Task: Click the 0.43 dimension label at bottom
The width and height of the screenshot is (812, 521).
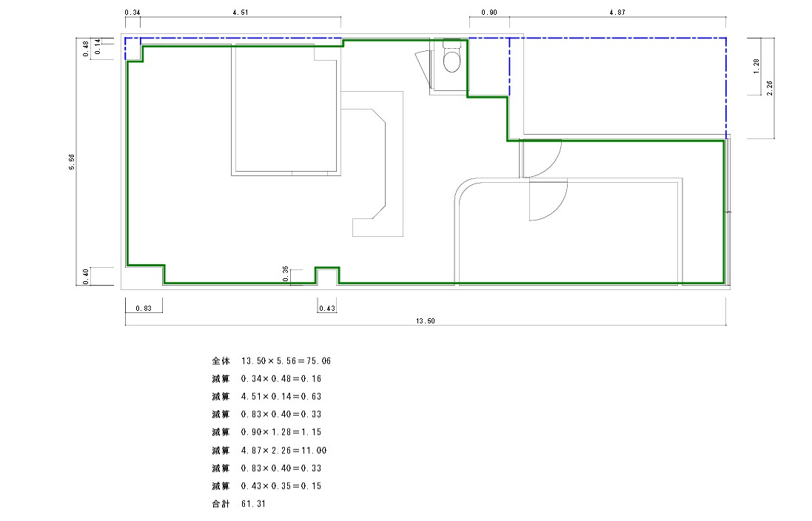Action: click(326, 308)
